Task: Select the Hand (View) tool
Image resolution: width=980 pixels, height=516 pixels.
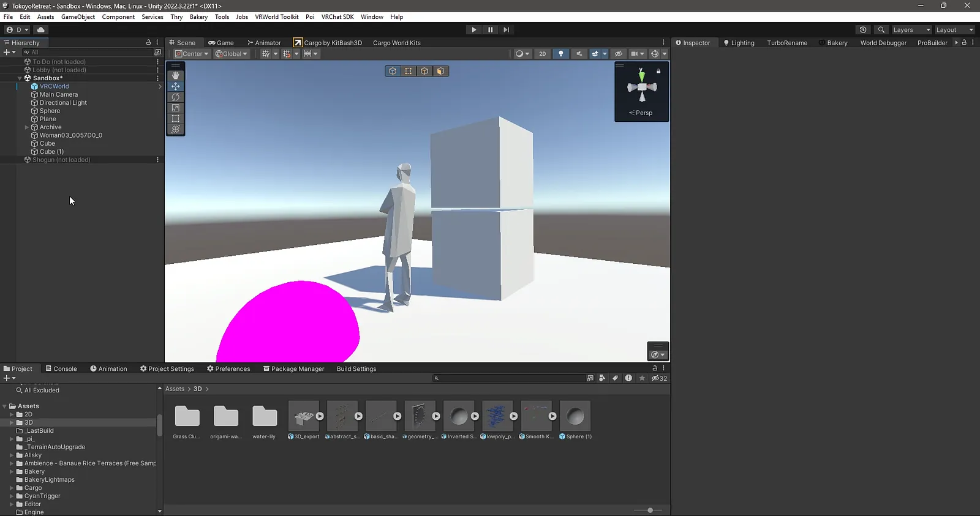Action: coord(176,75)
